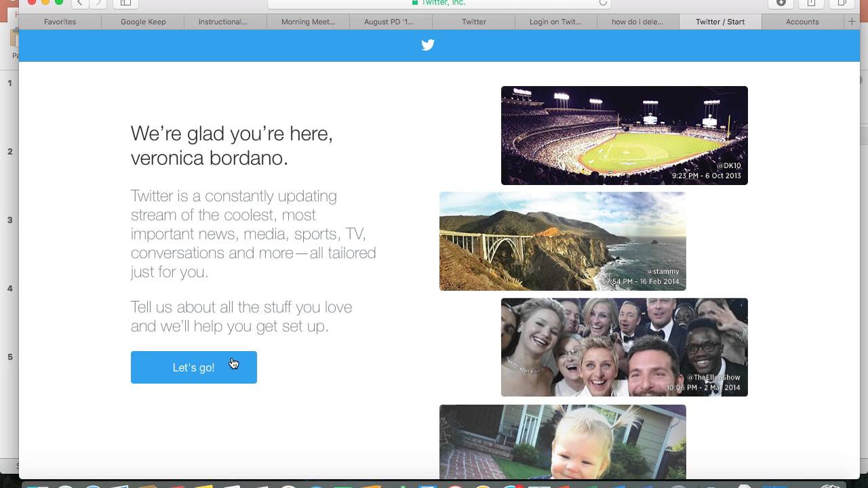Open the Safari downloads list
868x488 pixels.
(781, 3)
